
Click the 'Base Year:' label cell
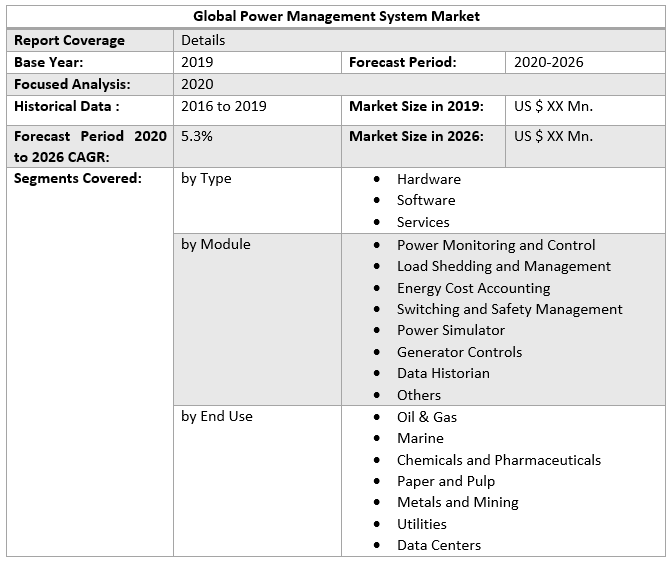pyautogui.click(x=49, y=62)
